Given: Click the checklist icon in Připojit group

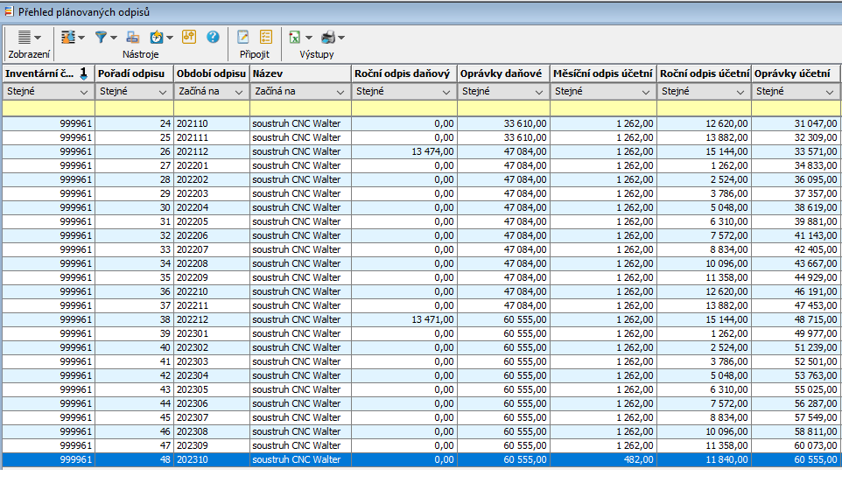Looking at the screenshot, I should (266, 38).
